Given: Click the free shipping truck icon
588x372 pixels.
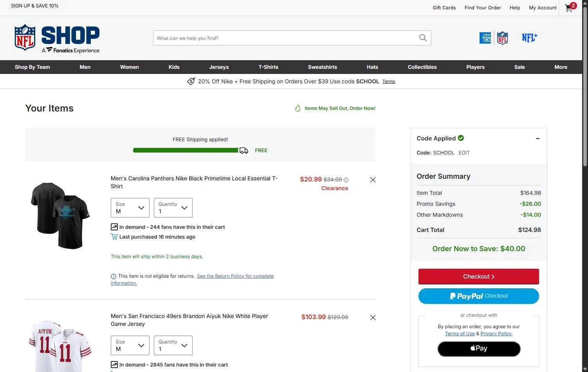Looking at the screenshot, I should 244,151.
